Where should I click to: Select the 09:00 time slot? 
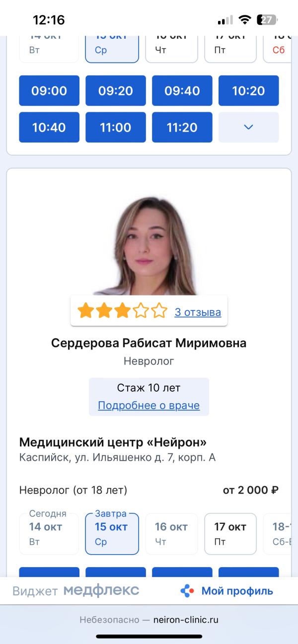[x=49, y=91]
